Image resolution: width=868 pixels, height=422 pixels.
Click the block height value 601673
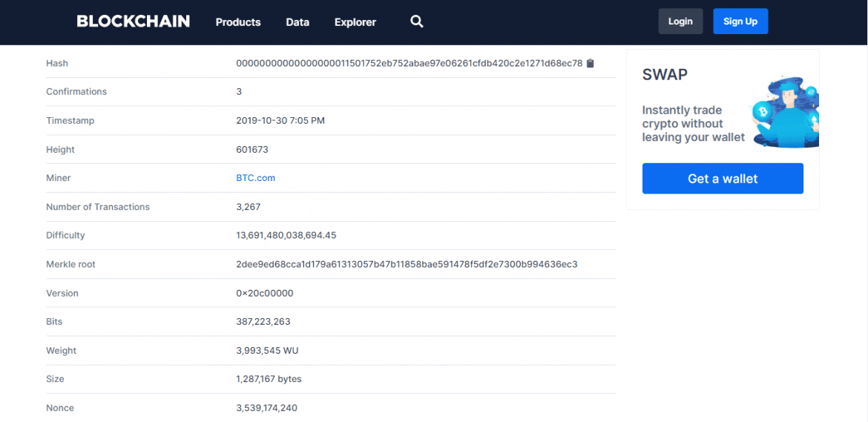[252, 149]
